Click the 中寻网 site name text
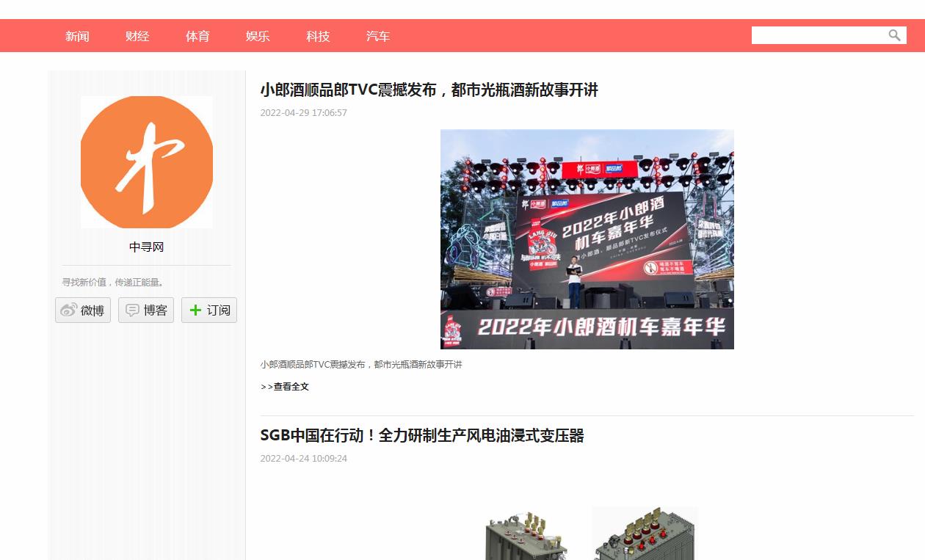The width and height of the screenshot is (925, 560). pos(146,247)
